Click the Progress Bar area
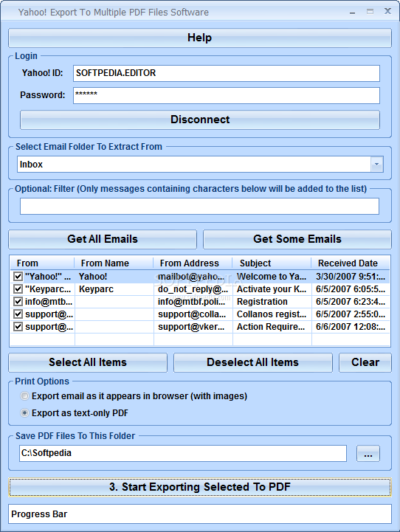 pos(200,514)
